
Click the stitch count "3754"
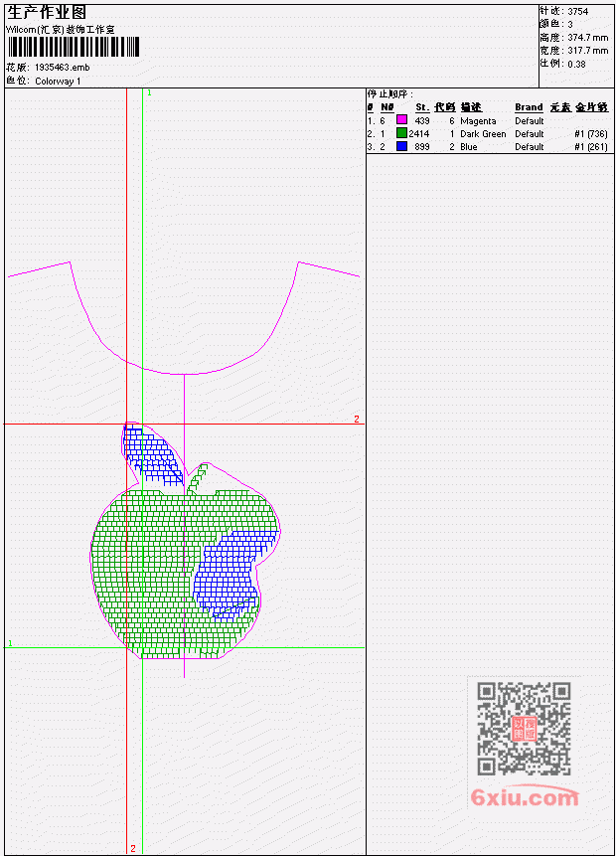[578, 12]
